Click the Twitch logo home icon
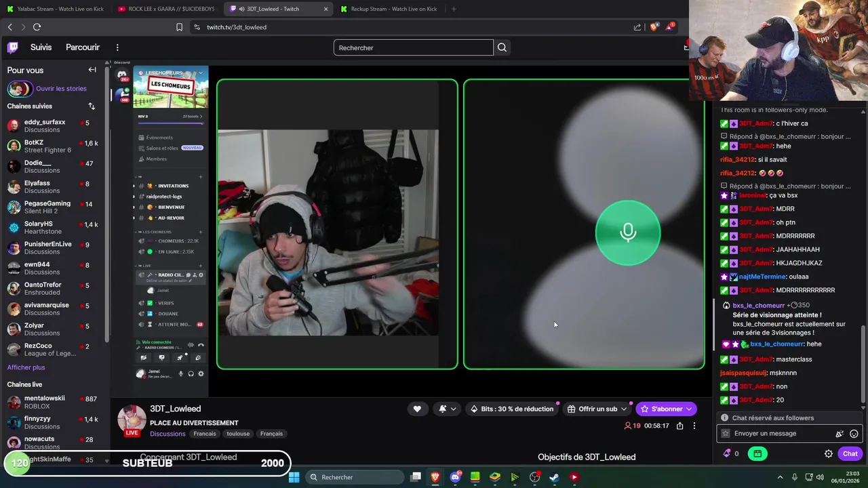Screen dimensions: 868x488 coord(13,47)
